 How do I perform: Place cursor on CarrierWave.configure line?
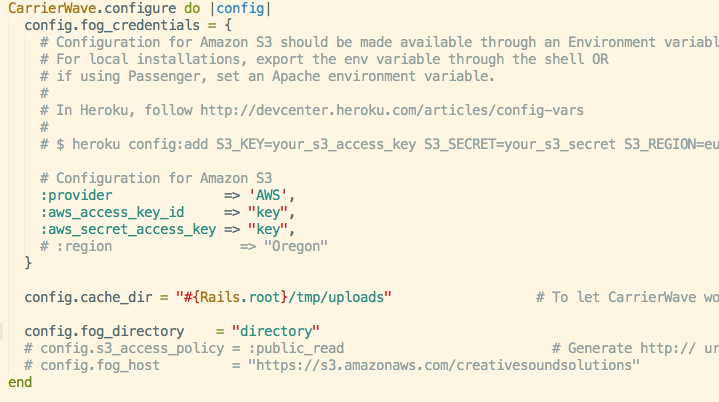tap(139, 8)
